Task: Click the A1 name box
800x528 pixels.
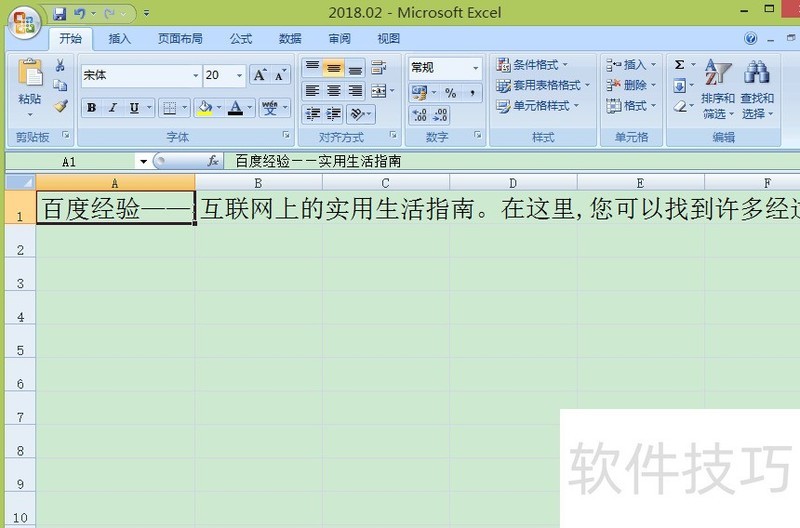Action: 70,162
